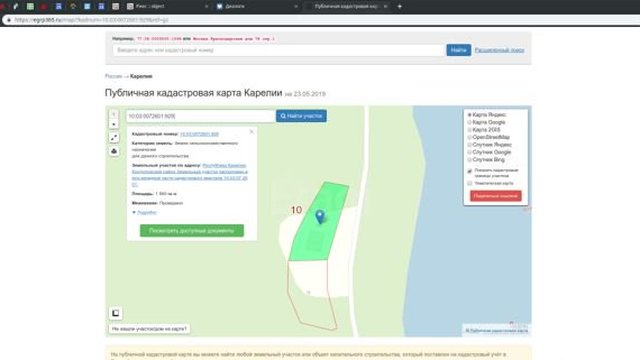Viewport: 640px width, 360px height.
Task: Select Карта Яндекс radio option
Action: (469, 115)
